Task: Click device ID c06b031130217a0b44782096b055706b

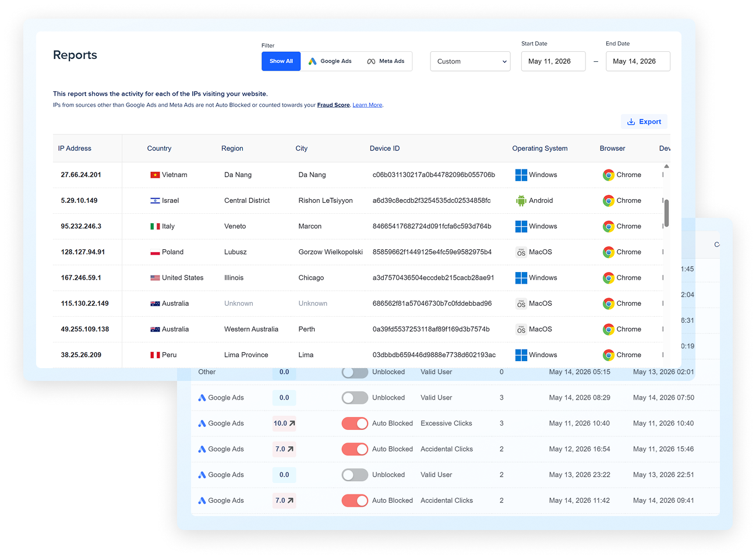Action: (x=434, y=175)
